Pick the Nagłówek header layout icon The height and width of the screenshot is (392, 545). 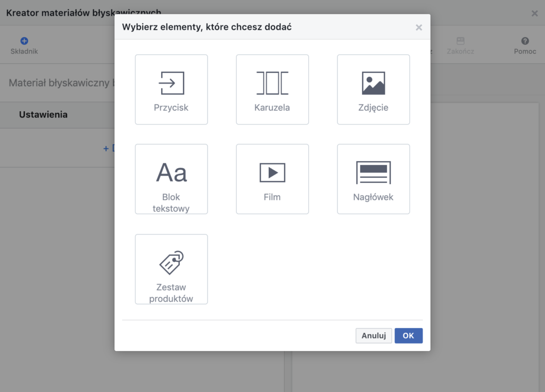tap(373, 172)
